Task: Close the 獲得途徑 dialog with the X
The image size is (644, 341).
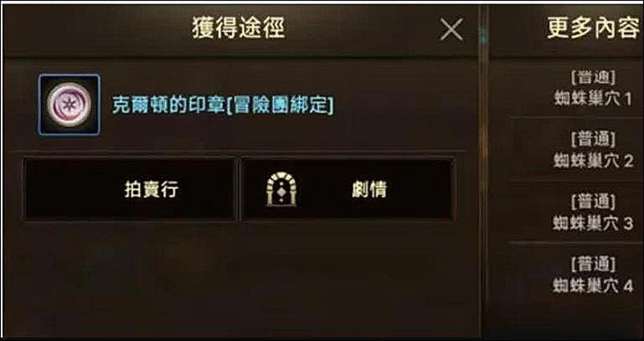Action: [x=452, y=30]
